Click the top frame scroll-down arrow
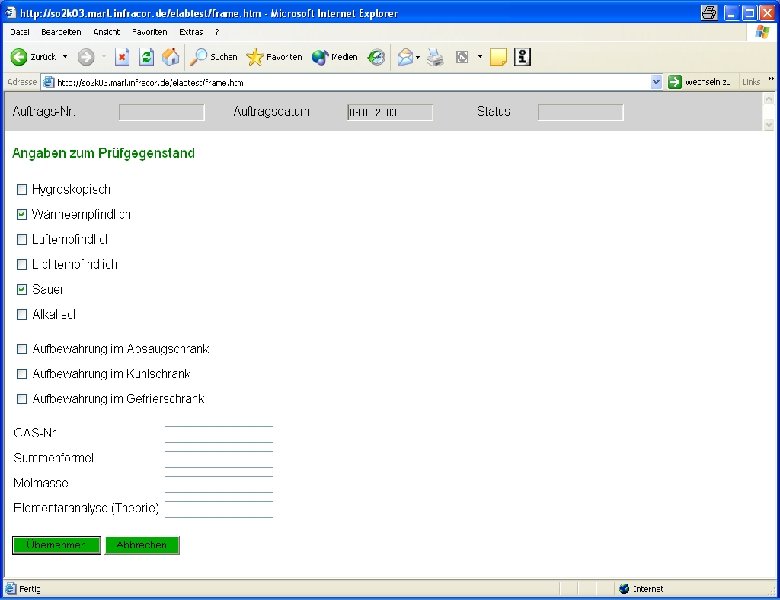 (769, 124)
